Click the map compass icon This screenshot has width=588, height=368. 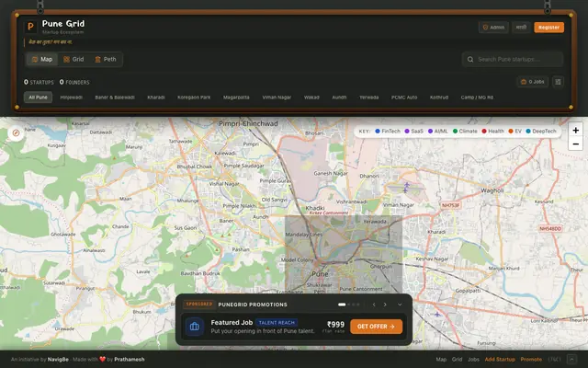(16, 132)
